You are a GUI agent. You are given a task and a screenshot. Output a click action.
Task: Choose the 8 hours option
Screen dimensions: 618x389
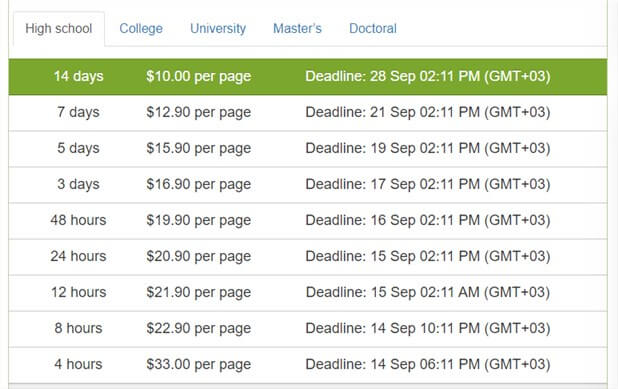pyautogui.click(x=308, y=328)
